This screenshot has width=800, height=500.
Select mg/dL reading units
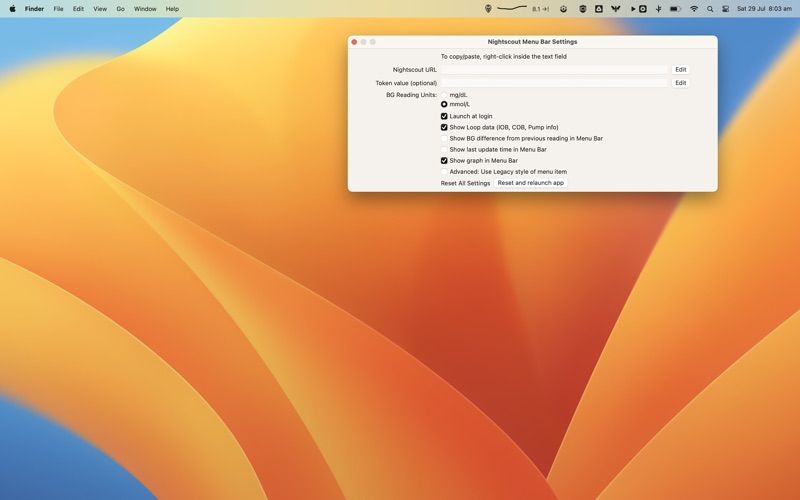[444, 95]
